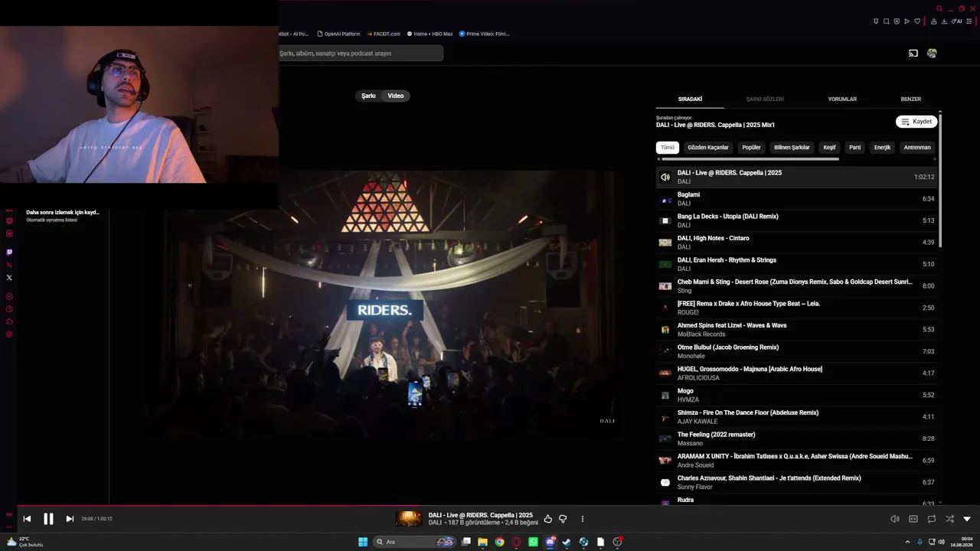
Task: Toggle shuffle for the queue
Action: [x=949, y=519]
